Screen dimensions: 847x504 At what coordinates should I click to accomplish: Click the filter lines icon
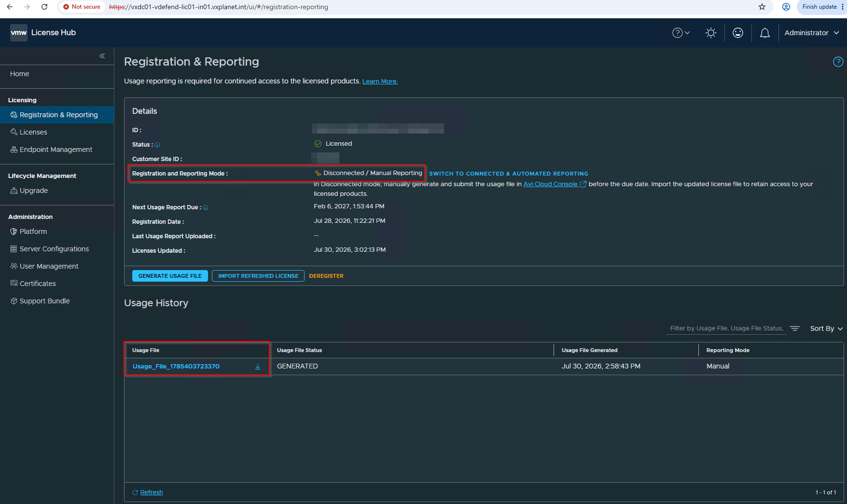[x=795, y=328]
